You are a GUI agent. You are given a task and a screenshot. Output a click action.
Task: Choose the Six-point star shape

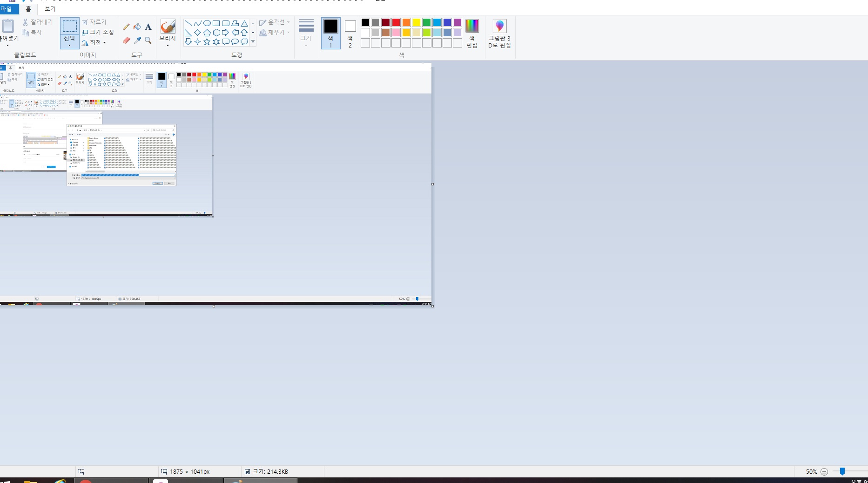click(216, 41)
